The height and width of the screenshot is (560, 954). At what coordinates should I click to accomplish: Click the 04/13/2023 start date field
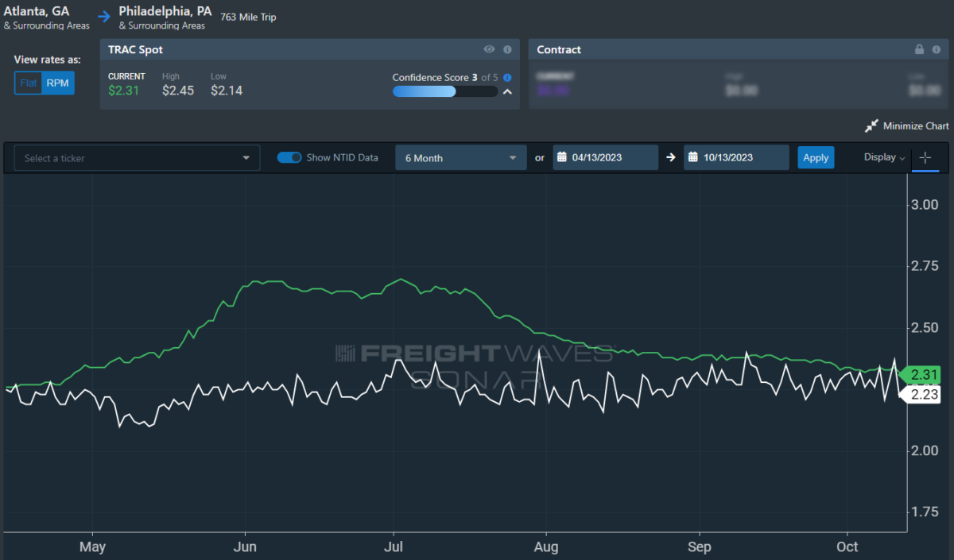coord(606,157)
